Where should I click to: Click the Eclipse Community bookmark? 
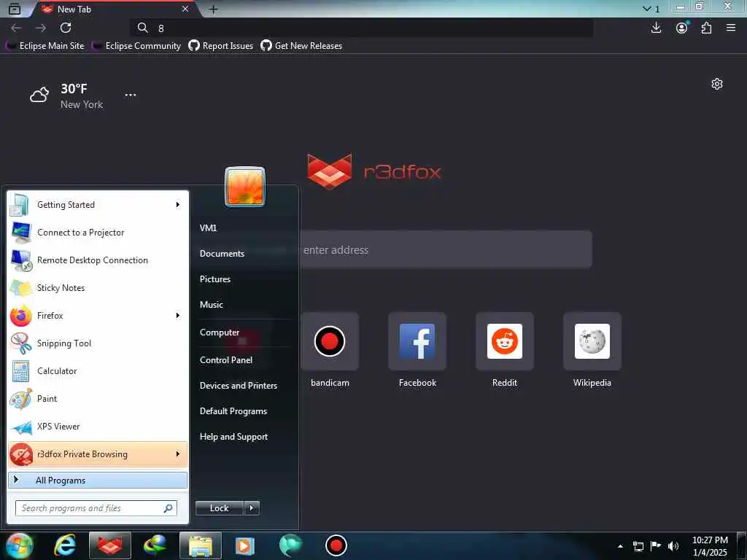(136, 46)
